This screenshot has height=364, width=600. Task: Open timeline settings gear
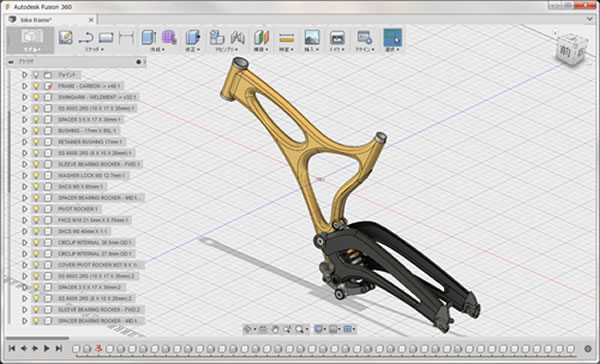click(x=588, y=349)
